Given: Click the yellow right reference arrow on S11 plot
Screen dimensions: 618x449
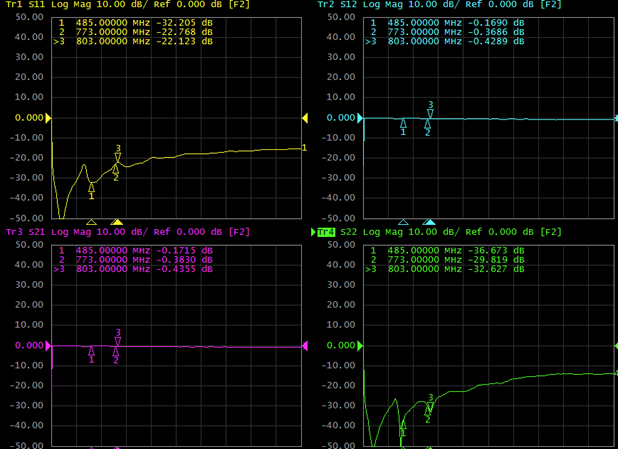Looking at the screenshot, I should click(306, 118).
